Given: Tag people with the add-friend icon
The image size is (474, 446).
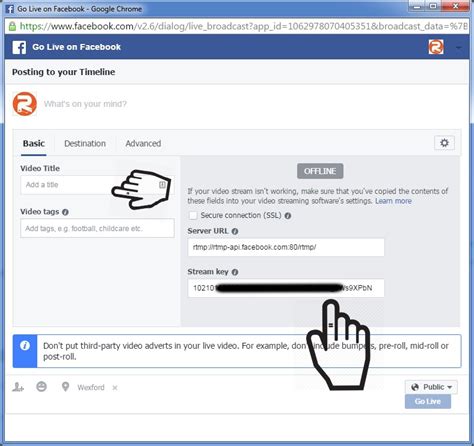Looking at the screenshot, I should point(18,387).
